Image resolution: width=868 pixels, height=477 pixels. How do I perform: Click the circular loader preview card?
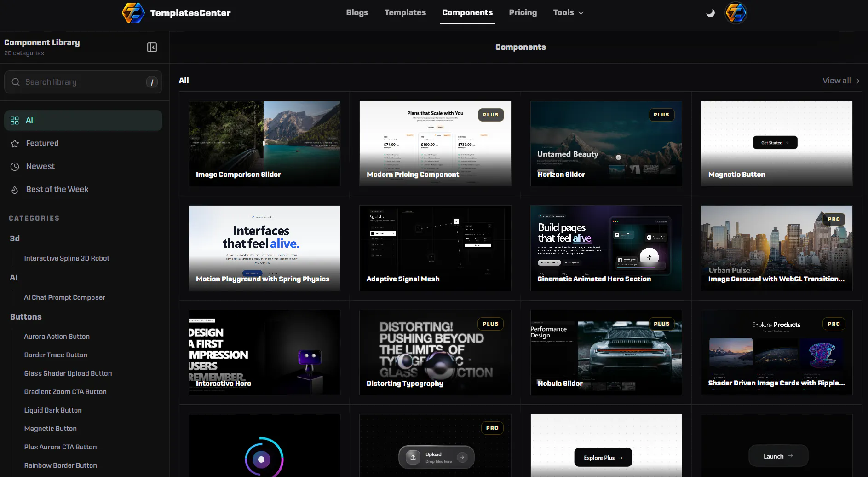(x=264, y=446)
